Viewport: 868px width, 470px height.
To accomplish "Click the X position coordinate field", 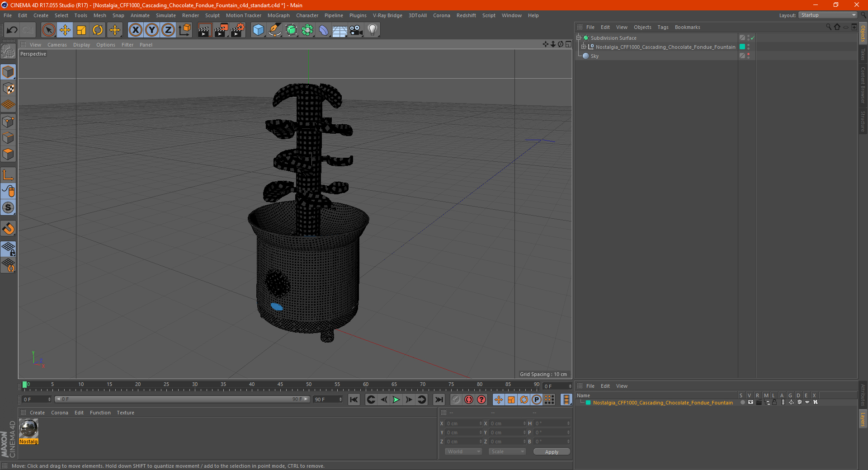I will click(x=464, y=423).
